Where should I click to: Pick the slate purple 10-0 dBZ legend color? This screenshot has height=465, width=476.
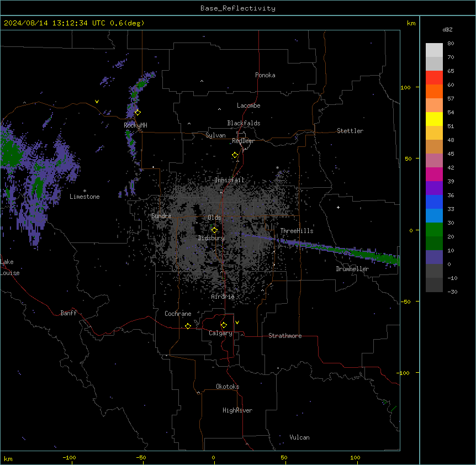(x=434, y=257)
